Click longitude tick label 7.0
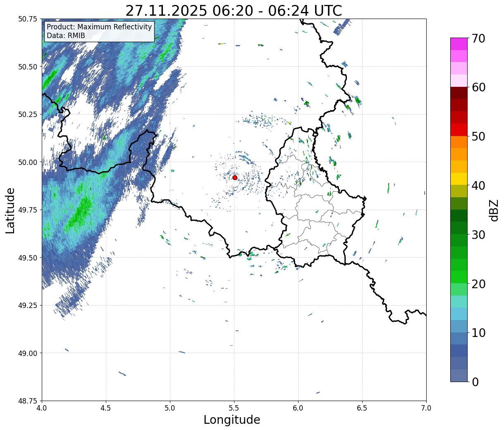 pos(426,408)
